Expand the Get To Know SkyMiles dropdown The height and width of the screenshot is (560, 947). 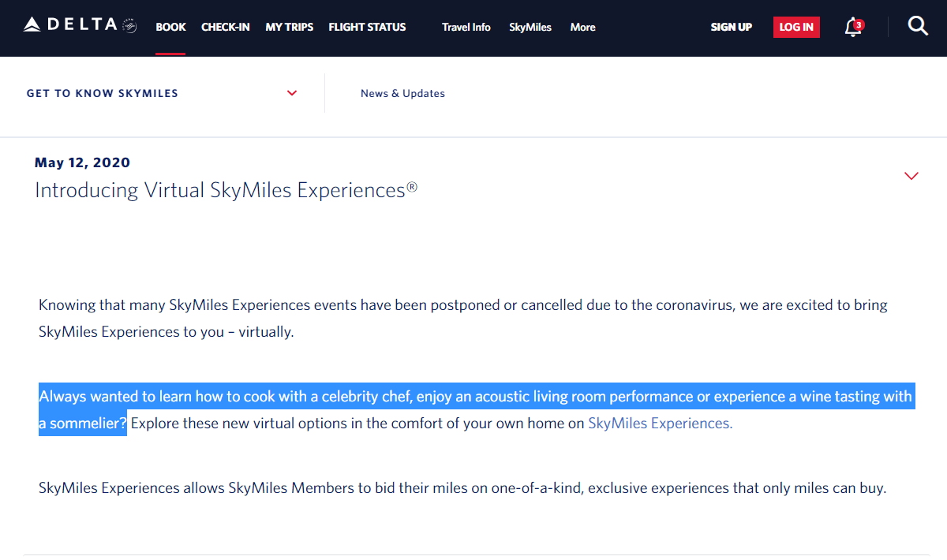[x=162, y=93]
